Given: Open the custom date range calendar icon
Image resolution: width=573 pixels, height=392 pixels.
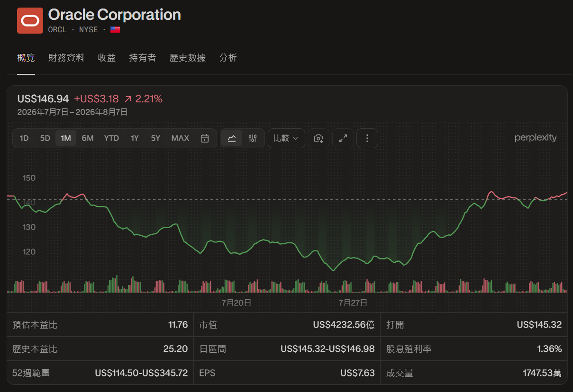Looking at the screenshot, I should (205, 138).
